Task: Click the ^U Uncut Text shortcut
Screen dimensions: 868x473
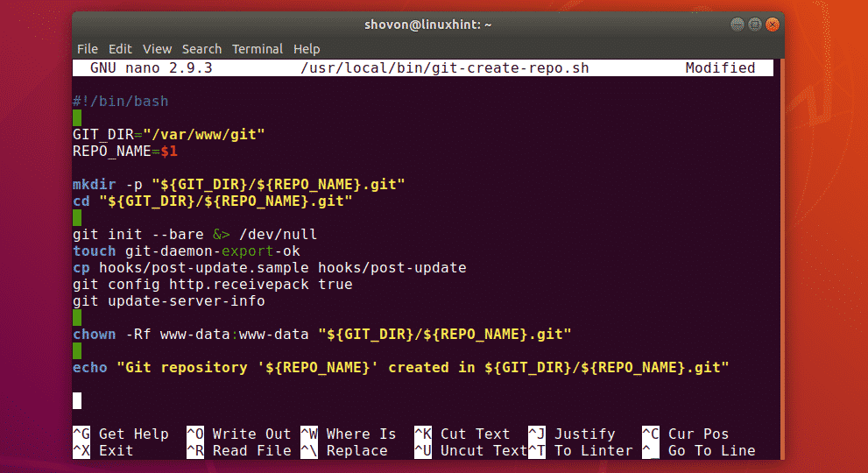Action: (x=470, y=450)
